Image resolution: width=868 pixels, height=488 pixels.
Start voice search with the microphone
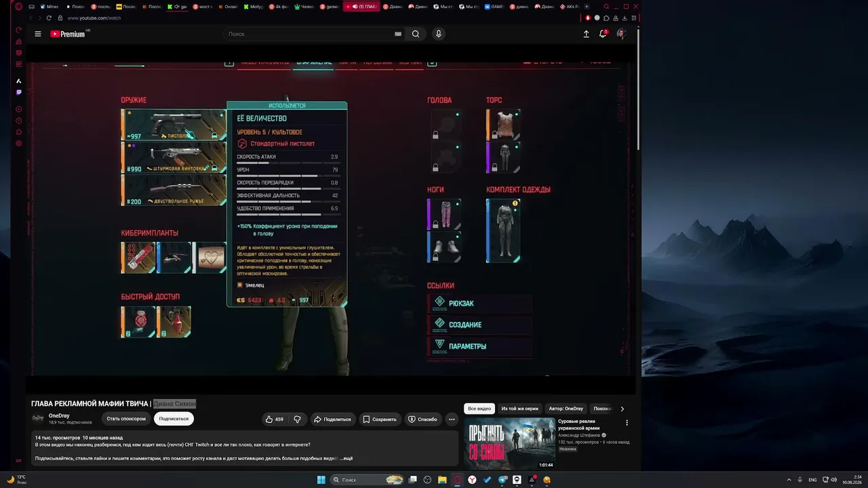[439, 34]
